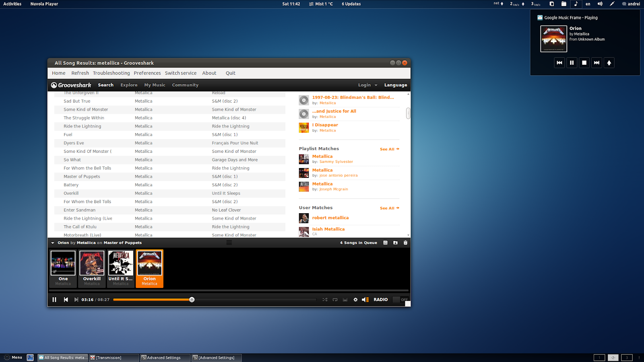
Task: Click Orion album art in popup
Action: [x=553, y=39]
